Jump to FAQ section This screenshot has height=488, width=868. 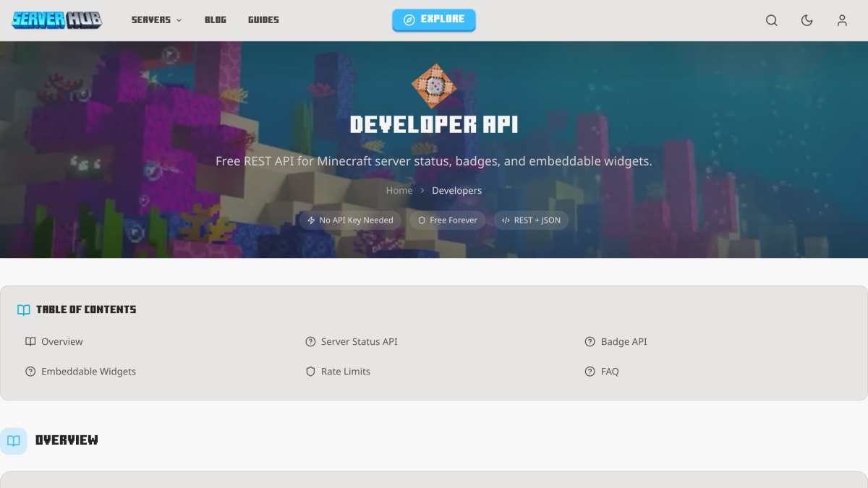point(602,372)
